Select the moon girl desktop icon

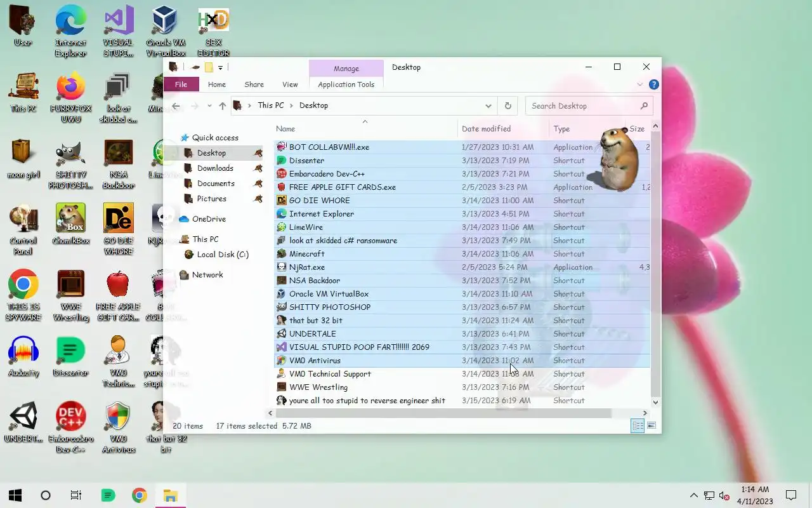click(23, 159)
